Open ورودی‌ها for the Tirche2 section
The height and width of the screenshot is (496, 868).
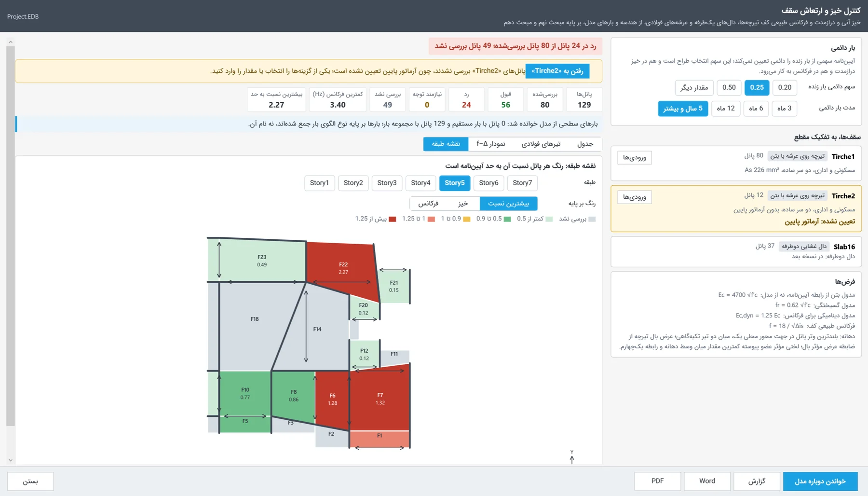point(634,197)
